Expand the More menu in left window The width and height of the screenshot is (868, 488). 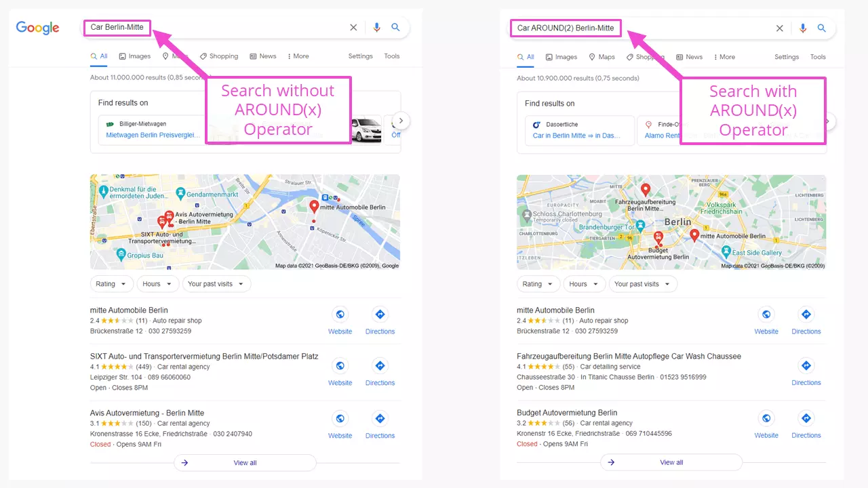click(298, 56)
